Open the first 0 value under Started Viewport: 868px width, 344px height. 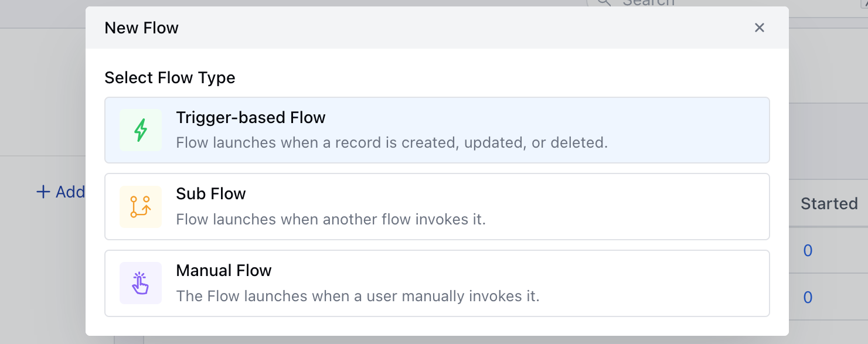point(808,251)
